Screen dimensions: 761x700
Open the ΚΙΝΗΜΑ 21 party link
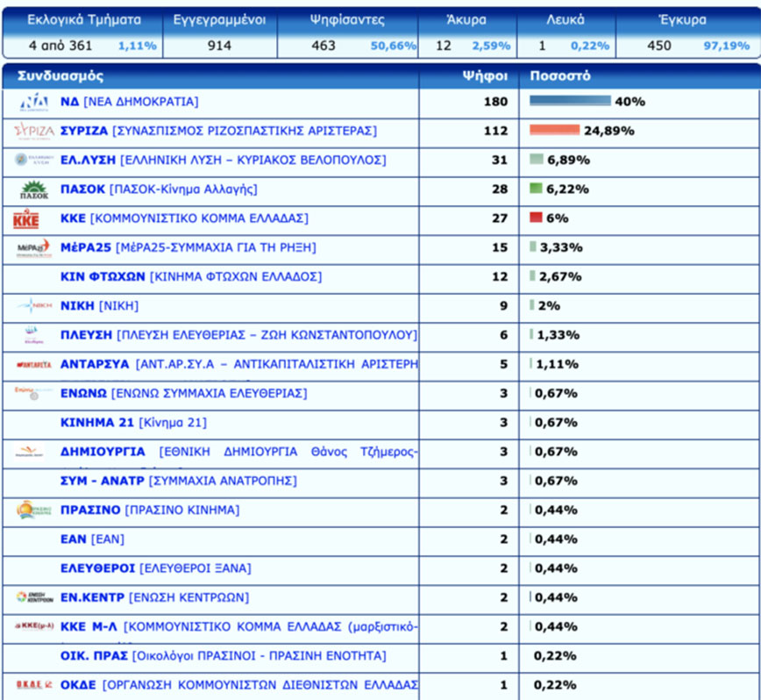pyautogui.click(x=133, y=423)
